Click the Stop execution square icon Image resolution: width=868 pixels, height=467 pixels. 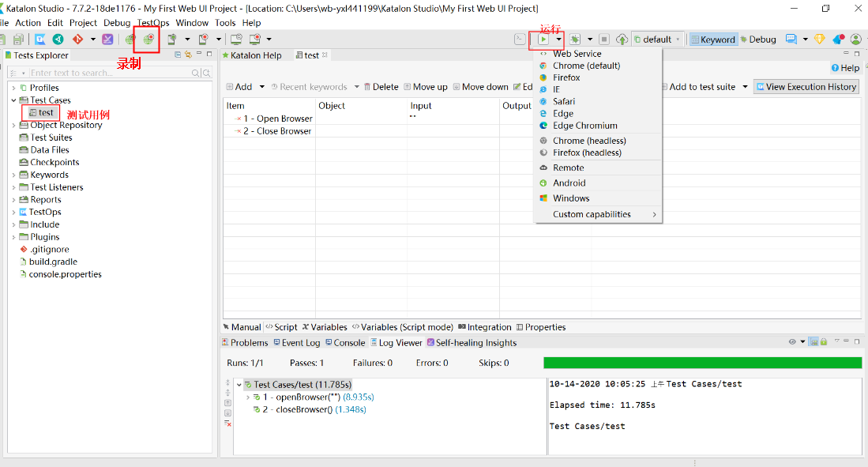click(x=604, y=40)
